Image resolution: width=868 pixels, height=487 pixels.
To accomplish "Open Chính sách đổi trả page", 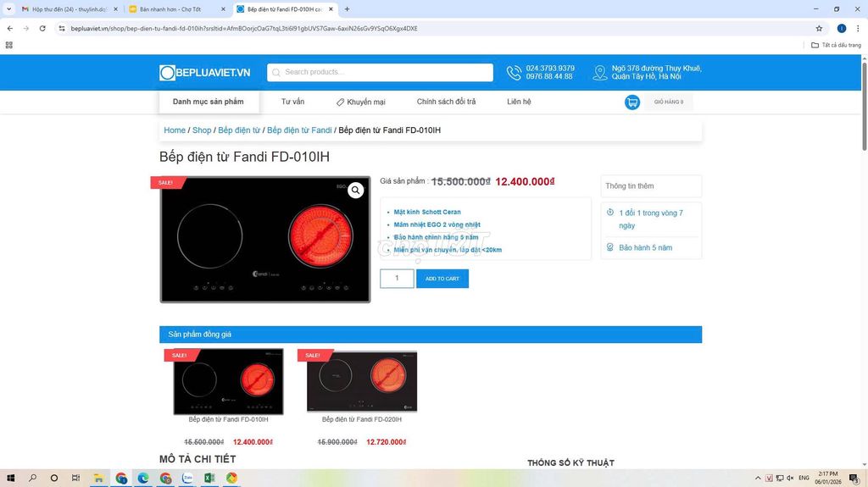I will [x=446, y=102].
